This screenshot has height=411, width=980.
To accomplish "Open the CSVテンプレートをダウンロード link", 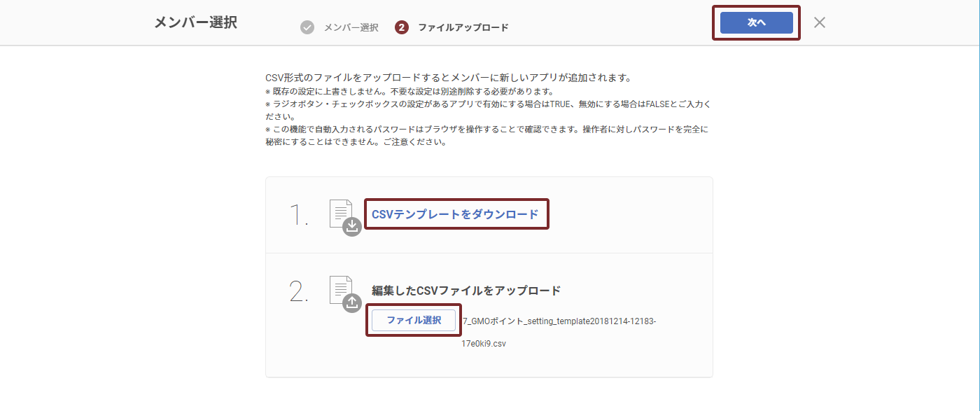I will [x=456, y=214].
